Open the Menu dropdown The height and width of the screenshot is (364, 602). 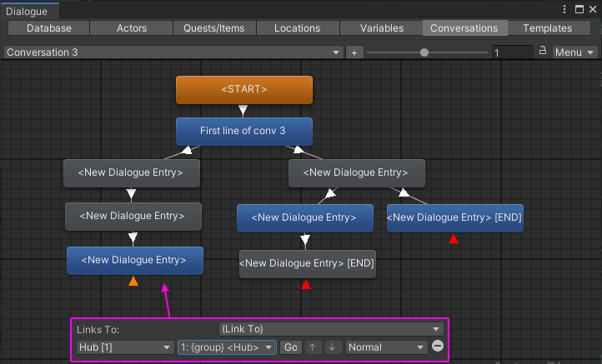[574, 52]
